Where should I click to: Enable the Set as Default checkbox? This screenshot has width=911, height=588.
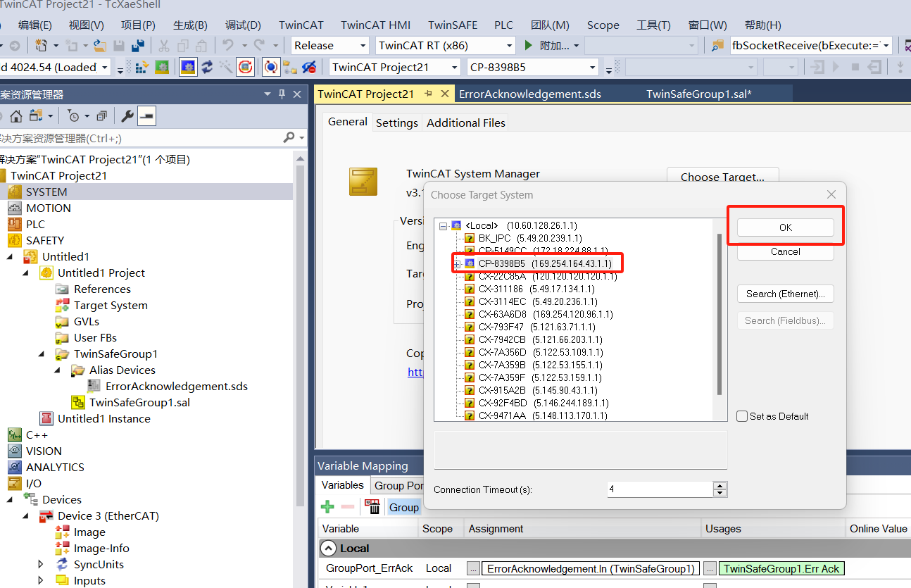tap(742, 416)
